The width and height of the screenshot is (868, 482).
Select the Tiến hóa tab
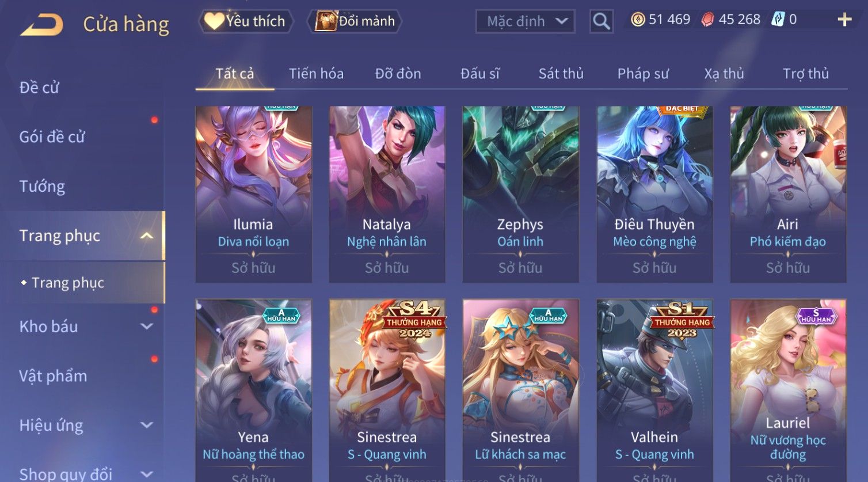(x=316, y=74)
